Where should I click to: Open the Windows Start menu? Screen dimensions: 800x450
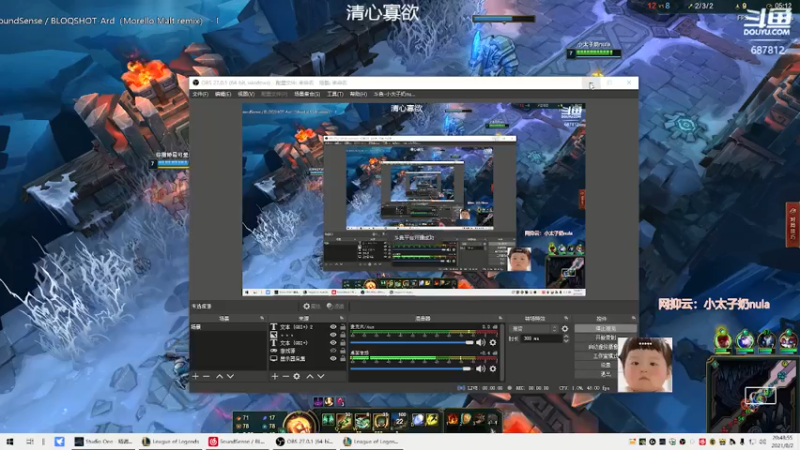coord(10,441)
